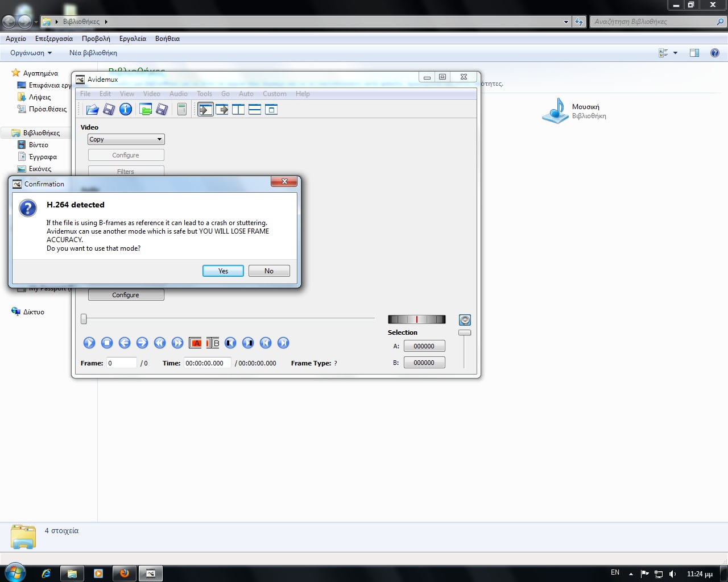Open the Video codec Copy dropdown
728x582 pixels.
point(126,139)
